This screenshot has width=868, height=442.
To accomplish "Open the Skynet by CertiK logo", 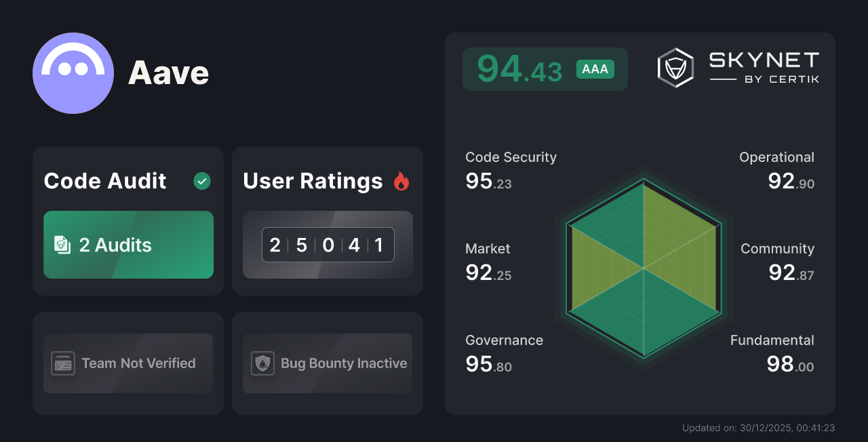I will pos(738,66).
